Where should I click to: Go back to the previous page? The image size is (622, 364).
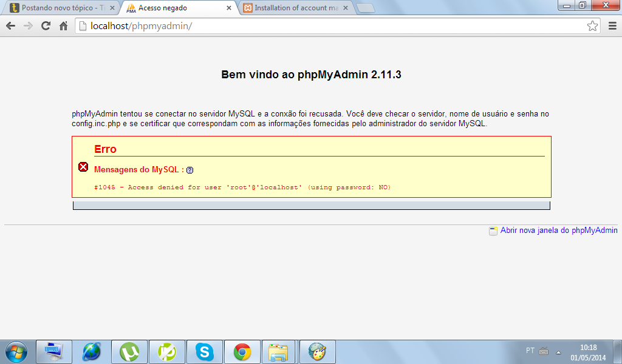11,26
